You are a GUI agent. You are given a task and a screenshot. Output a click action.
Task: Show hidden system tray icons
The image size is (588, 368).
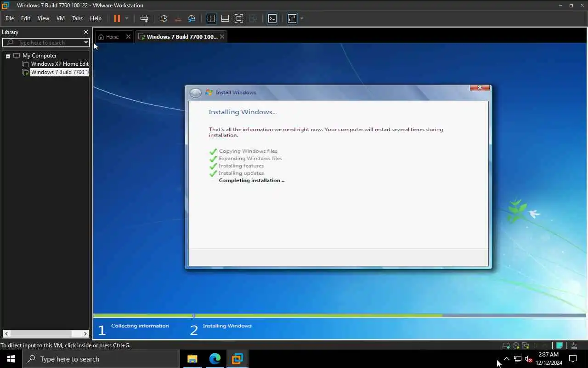[506, 359]
